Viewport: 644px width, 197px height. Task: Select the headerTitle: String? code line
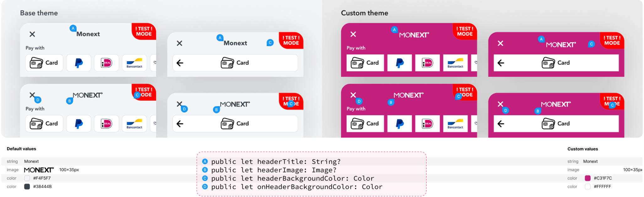click(276, 162)
